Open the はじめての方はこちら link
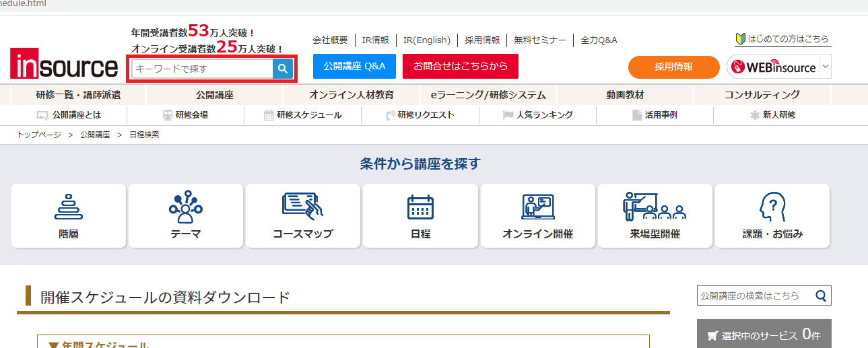The height and width of the screenshot is (348, 868). point(782,39)
